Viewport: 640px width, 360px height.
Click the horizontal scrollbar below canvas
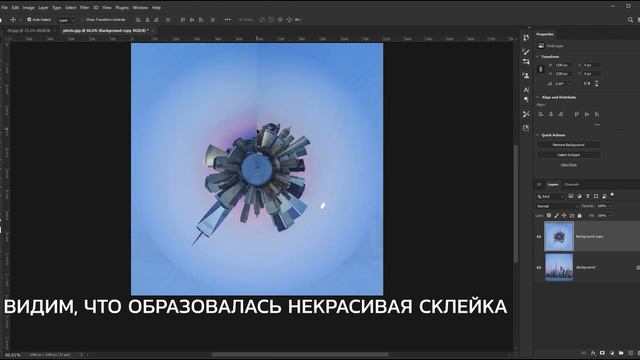(300, 355)
